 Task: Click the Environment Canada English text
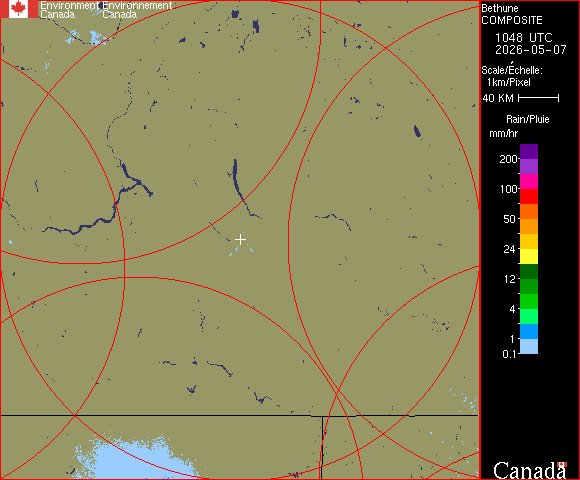click(x=69, y=10)
